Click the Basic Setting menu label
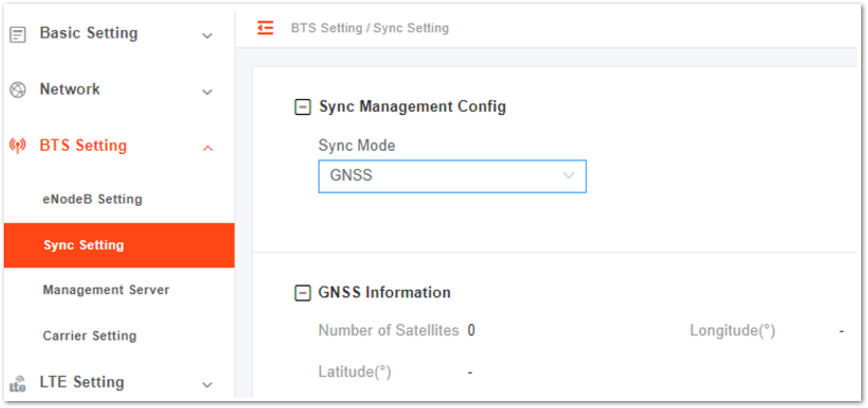Viewport: 868px width, 408px height. 89,33
